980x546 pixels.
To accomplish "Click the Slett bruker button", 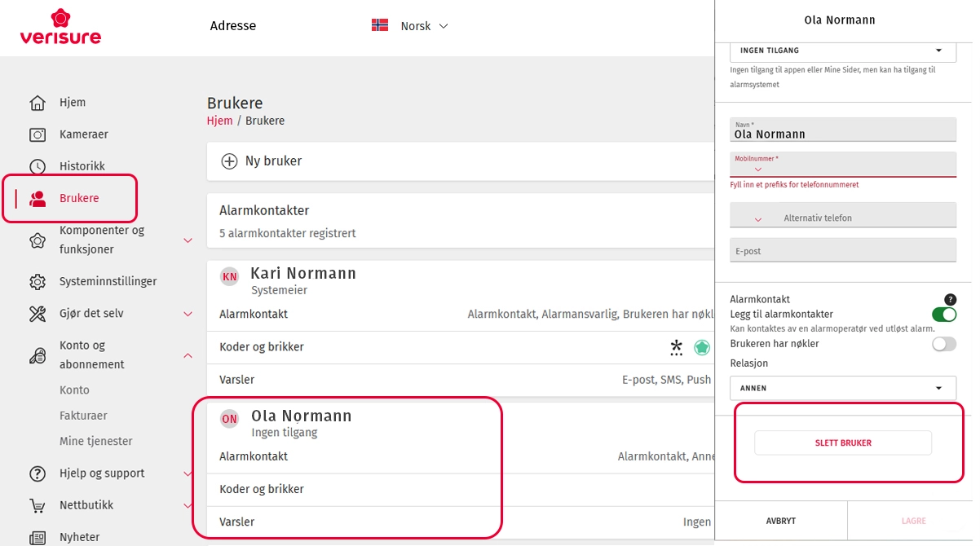I will [x=843, y=443].
